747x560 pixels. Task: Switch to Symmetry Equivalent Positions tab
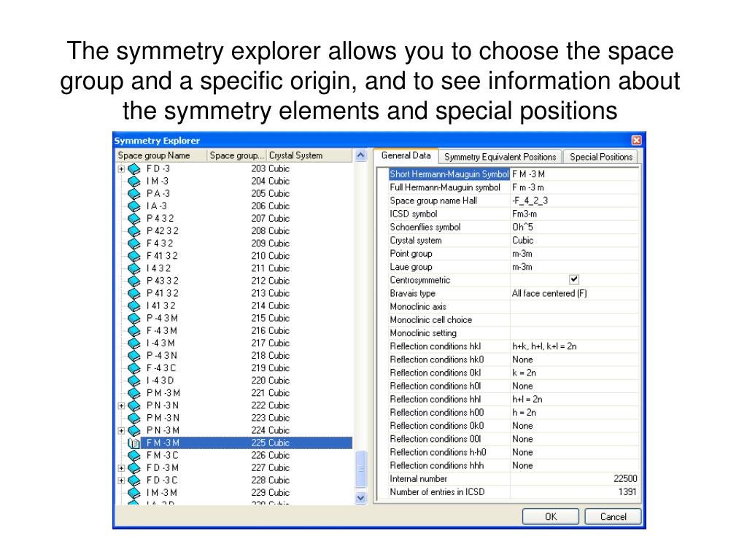(x=500, y=157)
